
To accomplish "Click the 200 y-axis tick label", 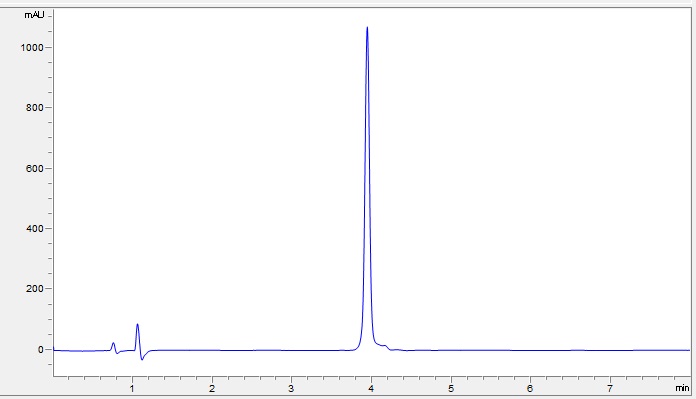I will pyautogui.click(x=35, y=288).
